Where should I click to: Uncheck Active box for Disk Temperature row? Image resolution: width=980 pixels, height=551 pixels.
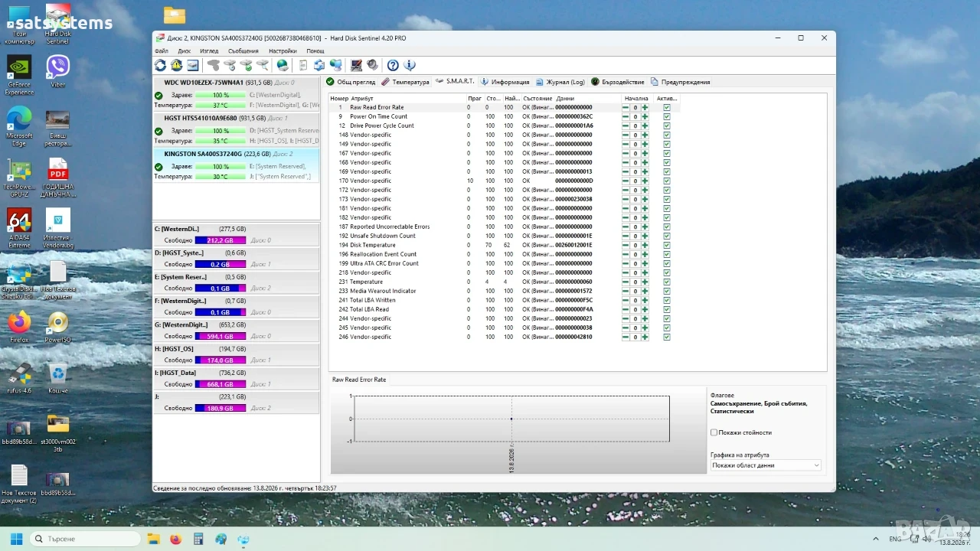(x=667, y=245)
